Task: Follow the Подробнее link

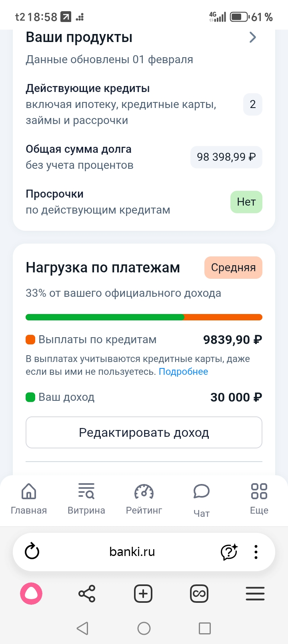Action: point(183,372)
